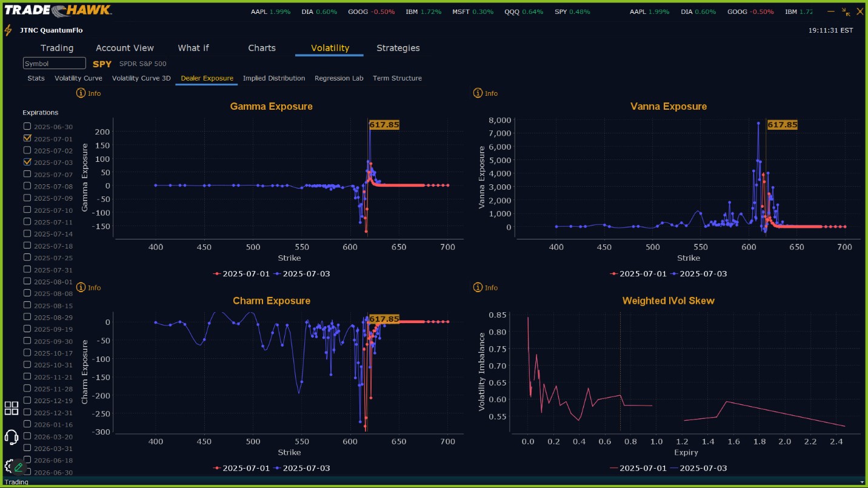Open the Account View tab
The image size is (868, 488).
[x=125, y=48]
